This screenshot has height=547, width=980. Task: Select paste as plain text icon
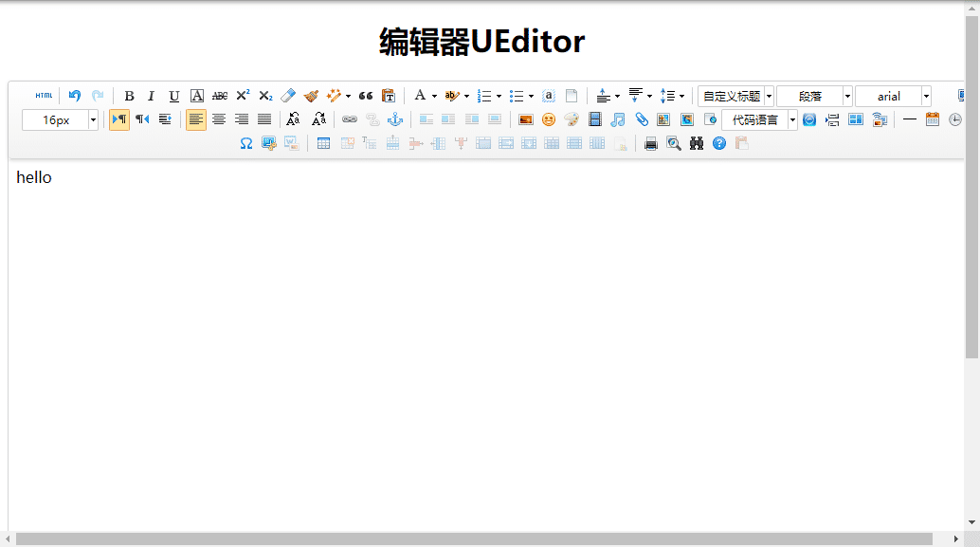pos(389,96)
